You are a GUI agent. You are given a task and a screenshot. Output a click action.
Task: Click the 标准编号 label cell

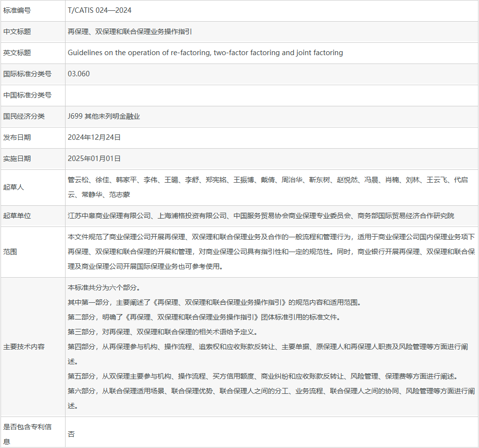pos(17,10)
